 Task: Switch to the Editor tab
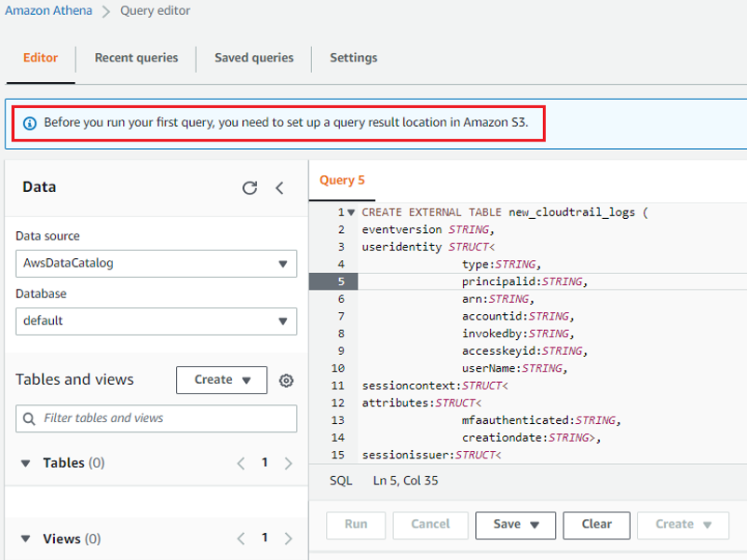point(40,58)
